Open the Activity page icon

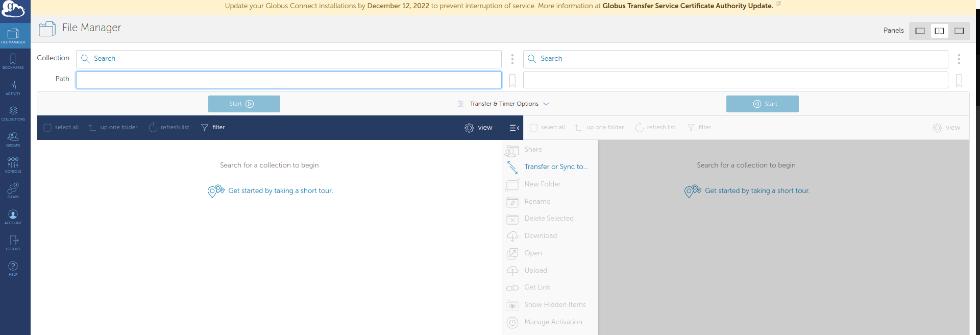[x=13, y=87]
